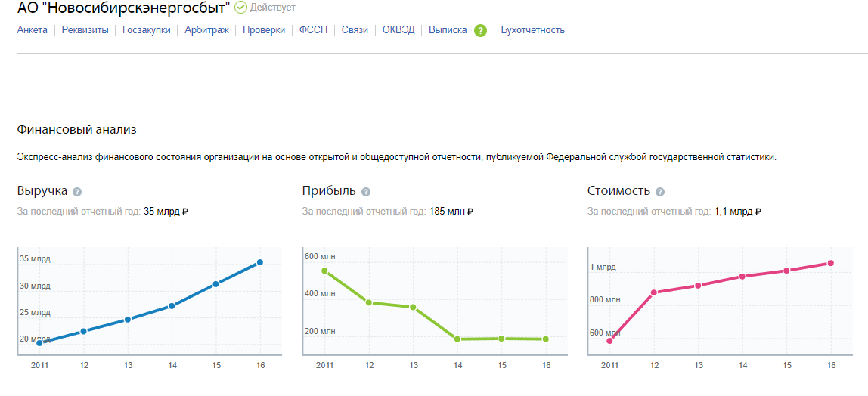Open the ФССП section

pos(313,30)
